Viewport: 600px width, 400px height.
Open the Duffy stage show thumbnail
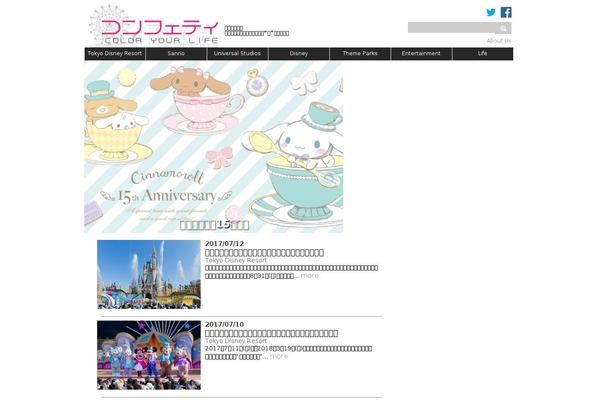pos(149,355)
